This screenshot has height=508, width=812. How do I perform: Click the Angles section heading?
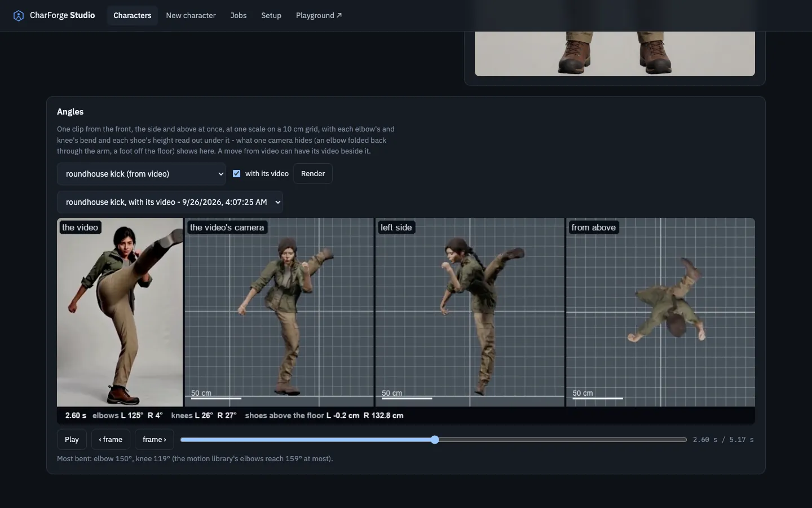(70, 112)
